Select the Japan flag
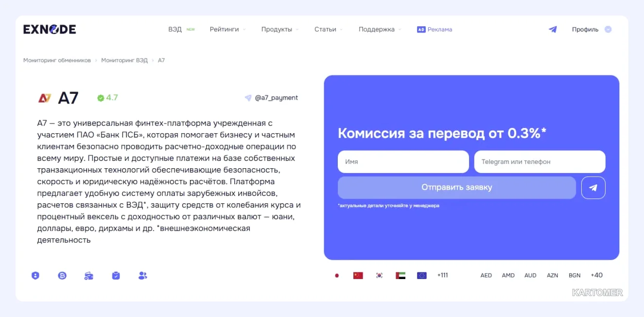This screenshot has width=644, height=317. tap(337, 275)
